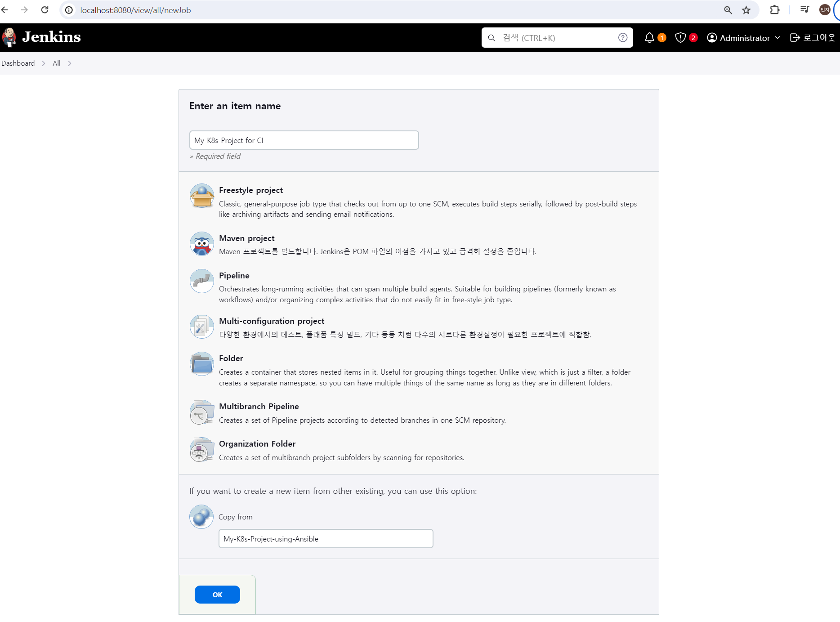Click the Jenkins butler logo icon
The image size is (840, 622).
coord(9,37)
